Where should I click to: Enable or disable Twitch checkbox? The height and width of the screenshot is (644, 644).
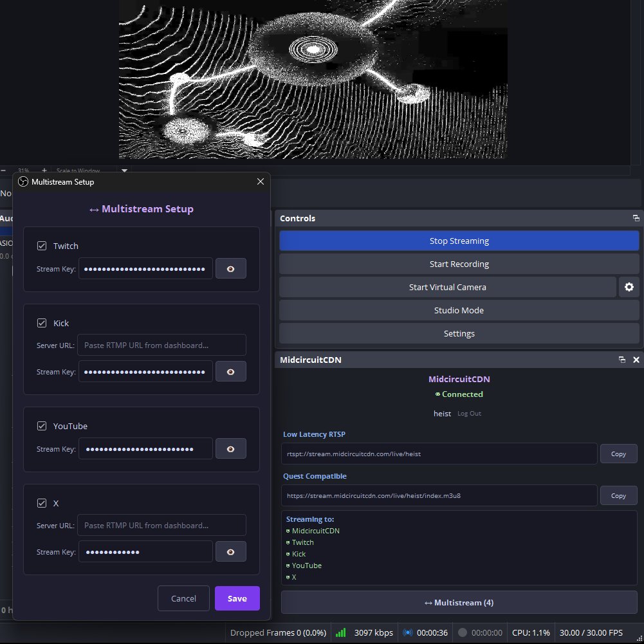[41, 246]
